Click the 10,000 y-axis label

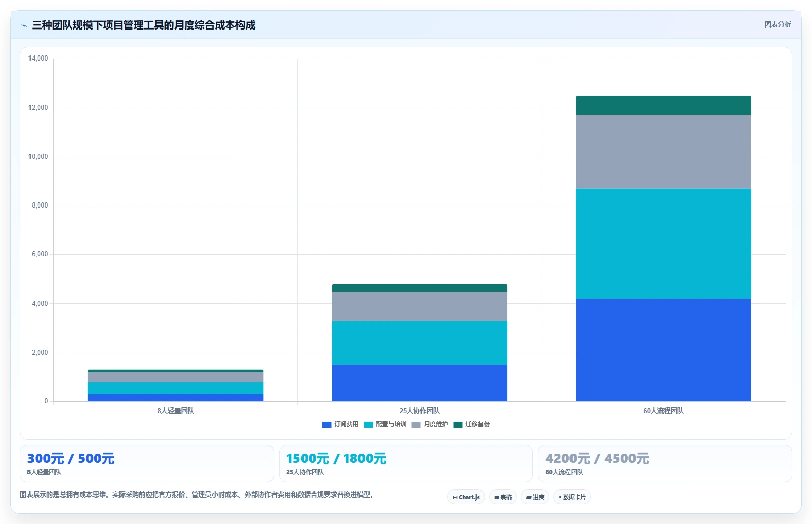[38, 157]
